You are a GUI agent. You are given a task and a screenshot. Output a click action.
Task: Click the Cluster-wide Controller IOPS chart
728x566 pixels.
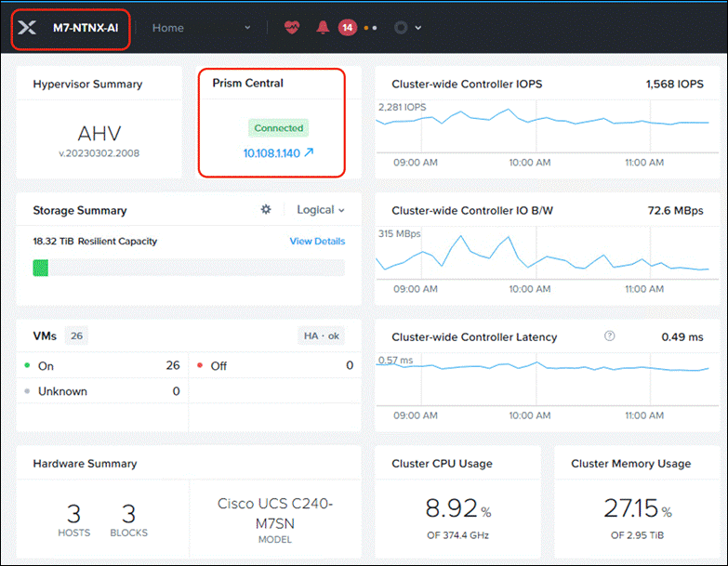548,127
